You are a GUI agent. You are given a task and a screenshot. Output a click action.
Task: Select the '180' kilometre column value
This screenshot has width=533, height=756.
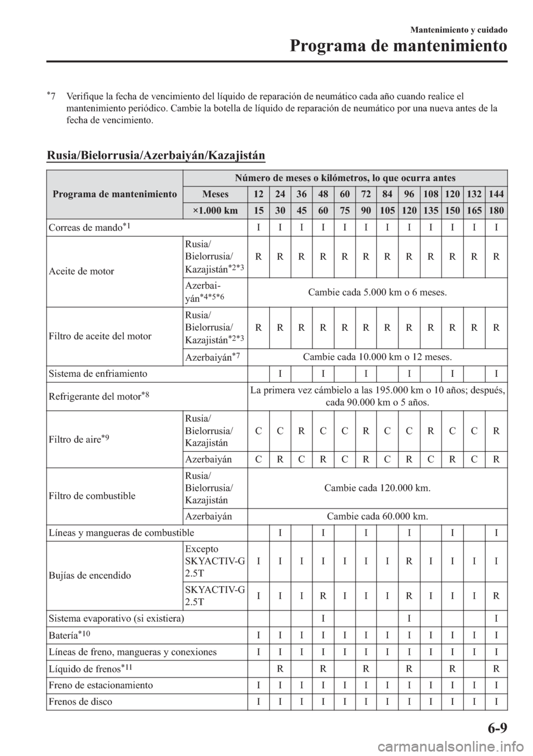click(496, 210)
